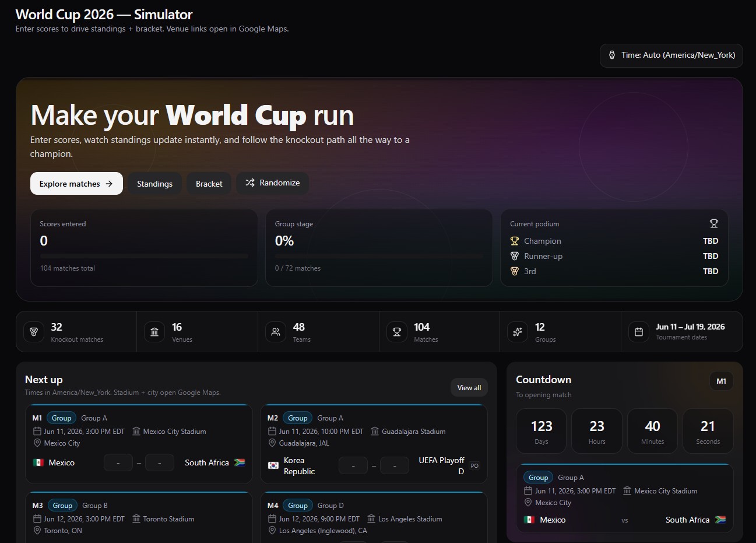Click the sparkles icon beside 12 Groups
This screenshot has height=543, width=756.
[518, 332]
